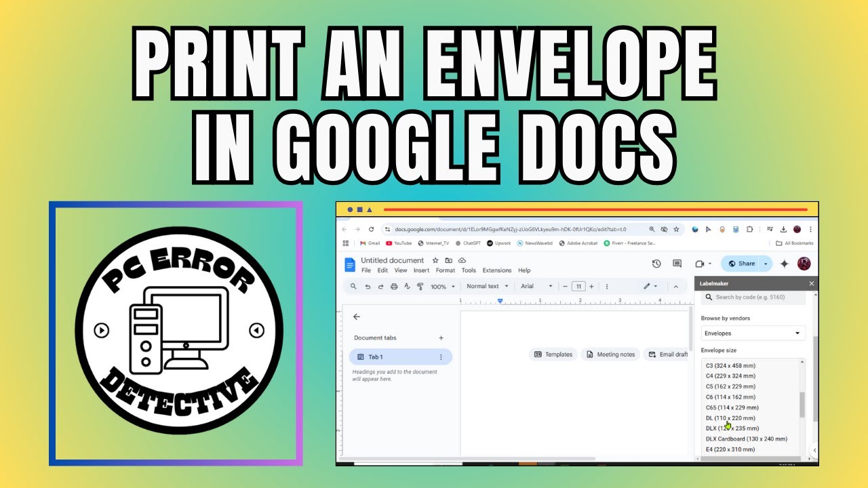Click the Meeting notes chip
Screen dimensions: 868x488
coord(610,354)
